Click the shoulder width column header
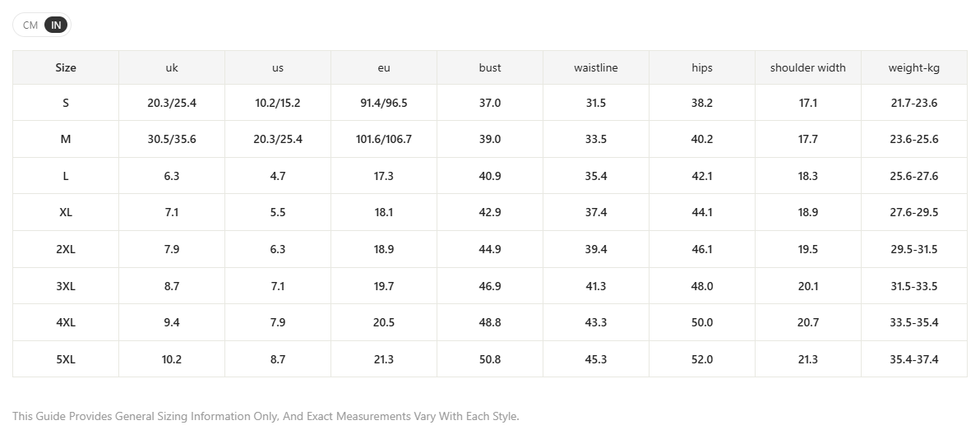This screenshot has height=439, width=980. [x=808, y=67]
